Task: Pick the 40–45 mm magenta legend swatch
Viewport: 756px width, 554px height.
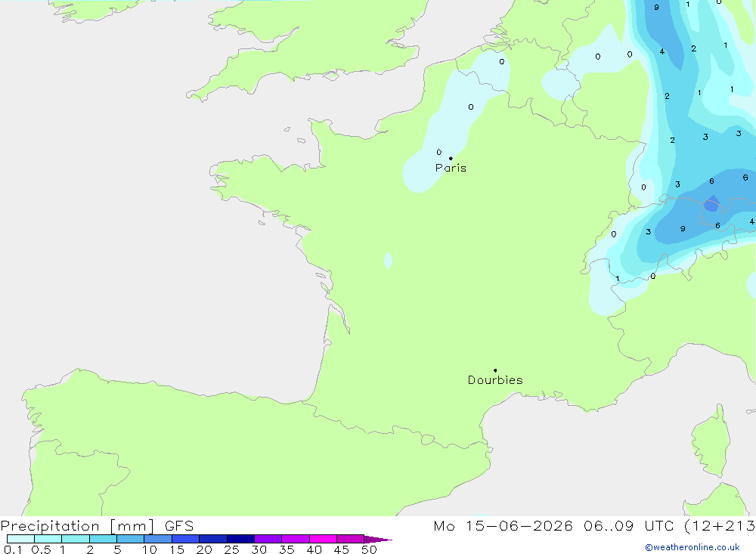Action: point(323,539)
